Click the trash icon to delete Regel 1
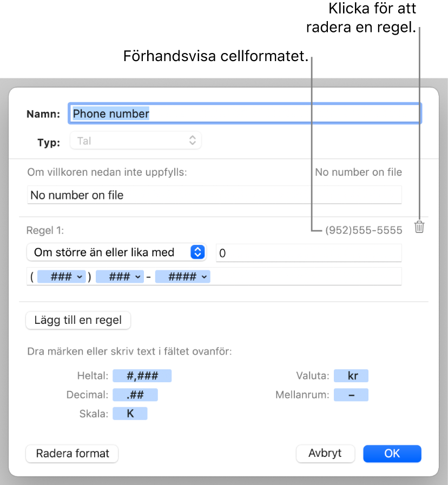The width and height of the screenshot is (448, 485). (419, 227)
